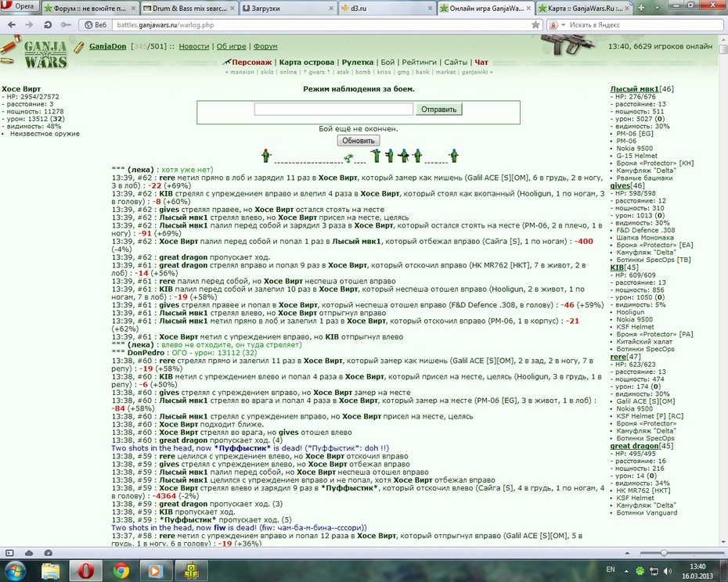The width and height of the screenshot is (728, 582).
Task: Open the Opera main menu button
Action: pyautogui.click(x=20, y=6)
